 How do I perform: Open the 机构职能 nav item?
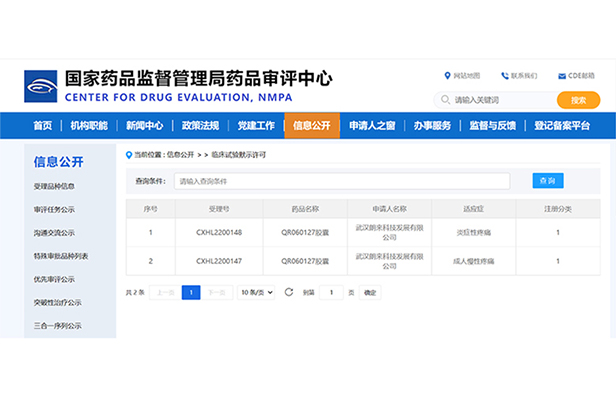(x=89, y=126)
